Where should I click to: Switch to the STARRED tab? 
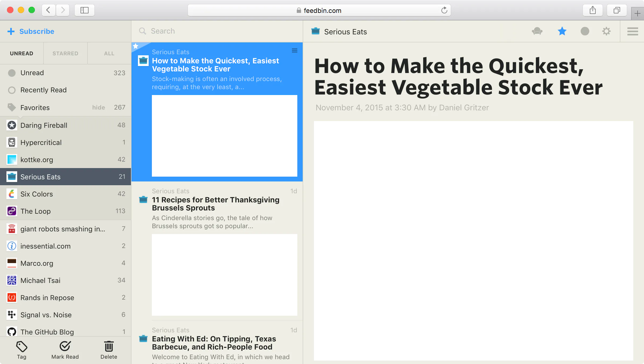tap(65, 53)
